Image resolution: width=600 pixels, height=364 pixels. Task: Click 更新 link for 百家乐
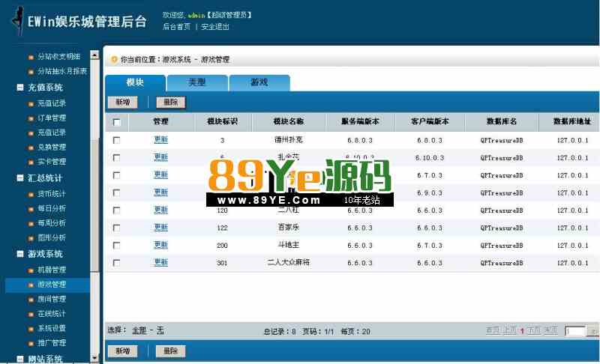[160, 228]
